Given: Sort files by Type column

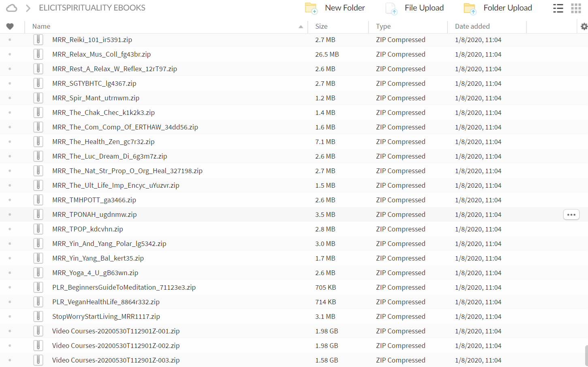Looking at the screenshot, I should click(383, 26).
